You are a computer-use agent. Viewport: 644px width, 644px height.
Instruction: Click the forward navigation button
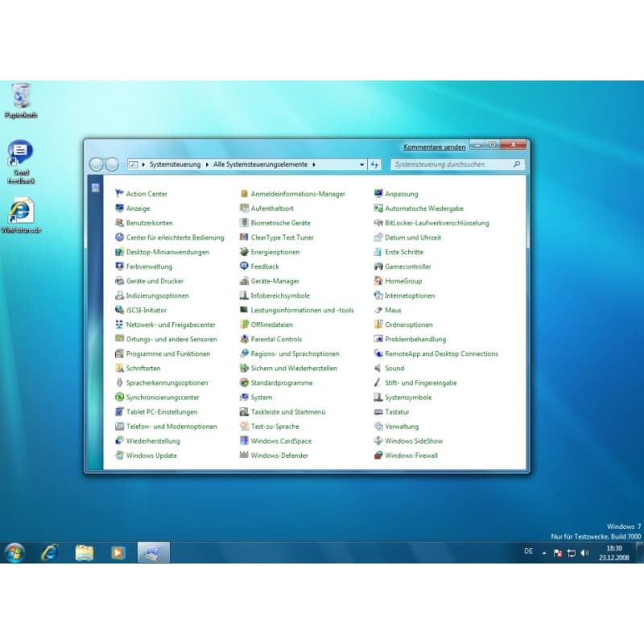(x=112, y=164)
